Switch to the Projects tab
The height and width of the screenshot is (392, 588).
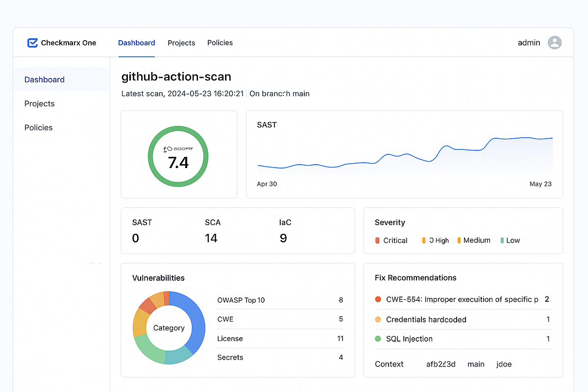[181, 43]
